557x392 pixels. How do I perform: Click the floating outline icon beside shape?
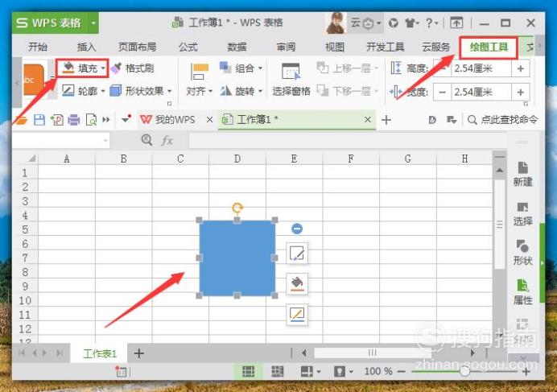(297, 315)
